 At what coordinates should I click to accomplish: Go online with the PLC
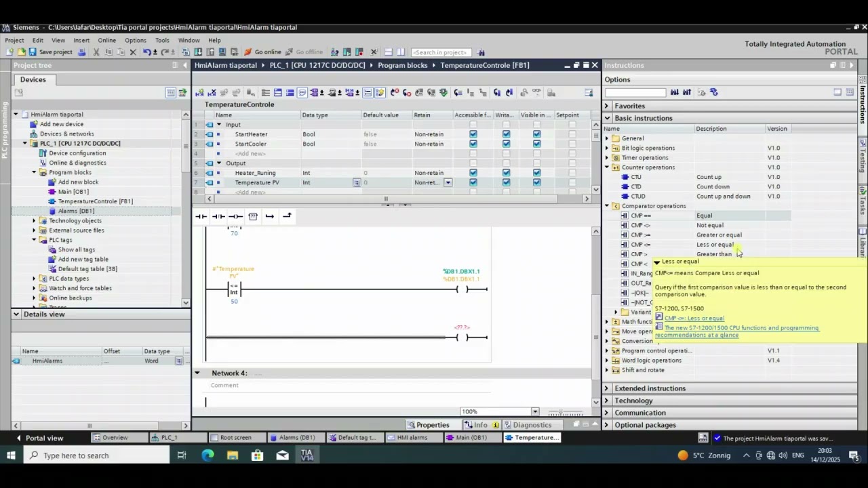263,52
